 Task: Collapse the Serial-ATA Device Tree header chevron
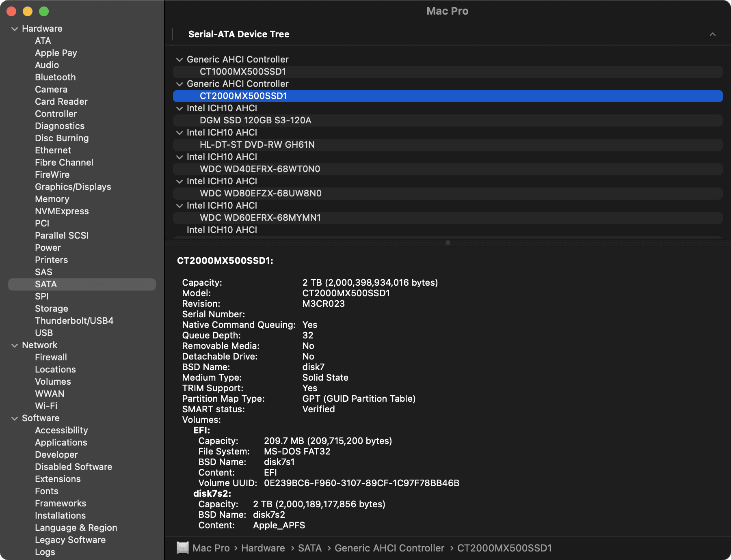pyautogui.click(x=712, y=34)
